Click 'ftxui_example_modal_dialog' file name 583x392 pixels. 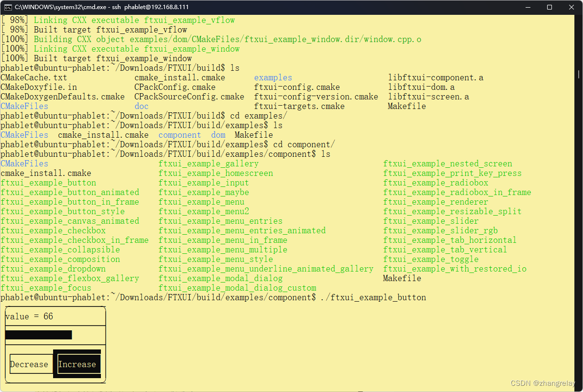(220, 278)
